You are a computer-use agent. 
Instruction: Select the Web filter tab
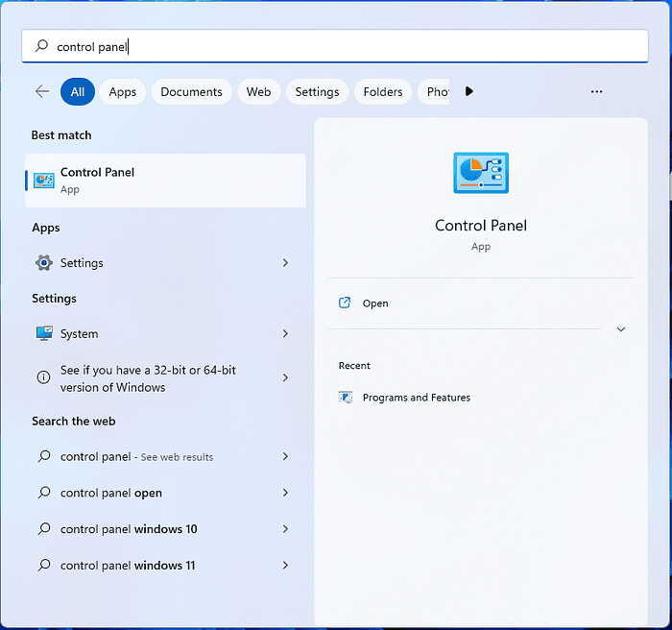[258, 92]
